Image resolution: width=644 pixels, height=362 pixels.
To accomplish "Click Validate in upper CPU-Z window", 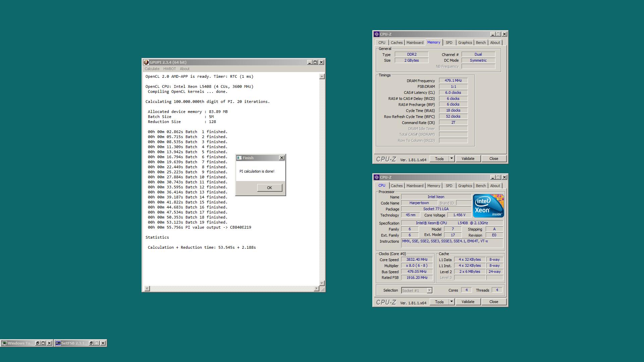I will click(468, 159).
